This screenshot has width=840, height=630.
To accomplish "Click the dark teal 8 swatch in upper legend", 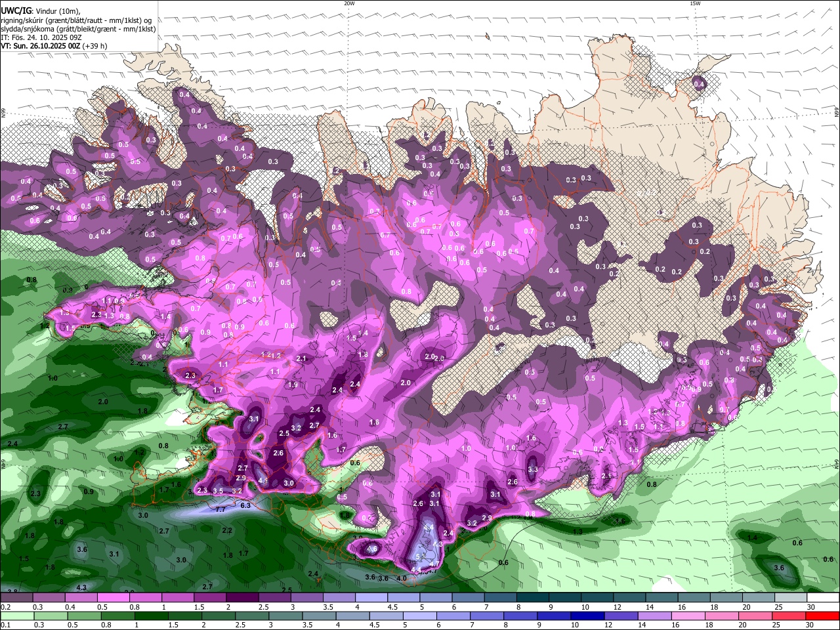I will (533, 597).
